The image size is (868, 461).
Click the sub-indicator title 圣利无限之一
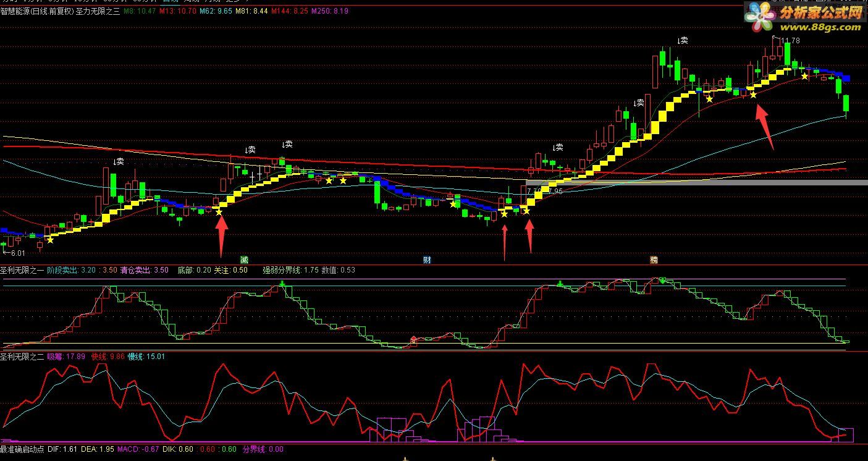pyautogui.click(x=22, y=270)
